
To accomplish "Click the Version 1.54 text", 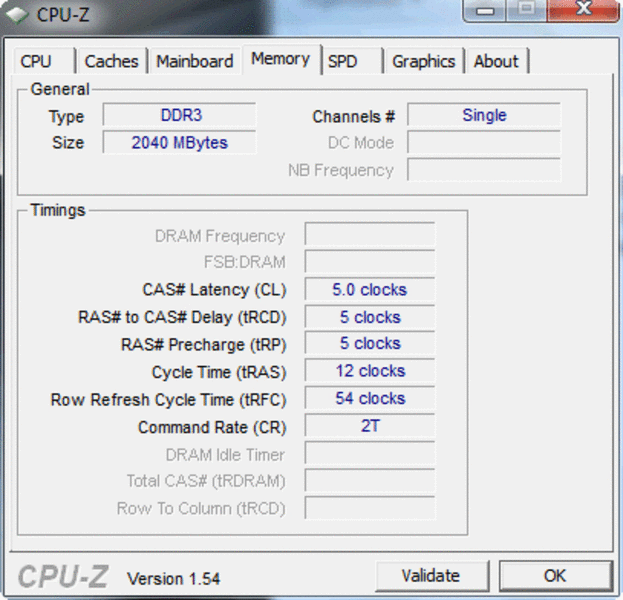I will 173,579.
